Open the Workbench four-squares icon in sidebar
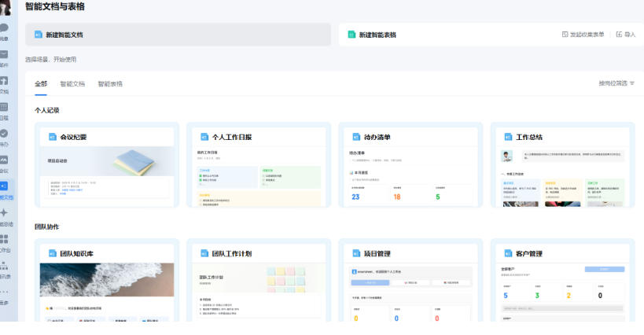The height and width of the screenshot is (335, 644). point(4,238)
